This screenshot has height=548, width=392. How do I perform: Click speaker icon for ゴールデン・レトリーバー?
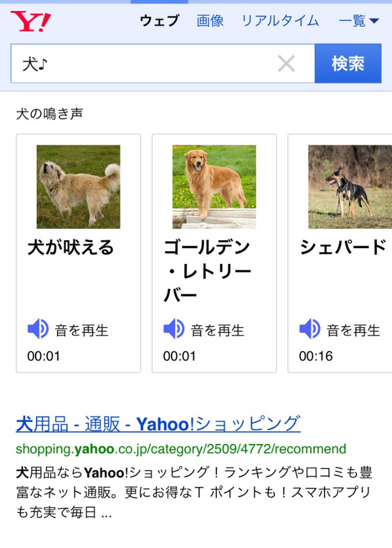(x=174, y=329)
